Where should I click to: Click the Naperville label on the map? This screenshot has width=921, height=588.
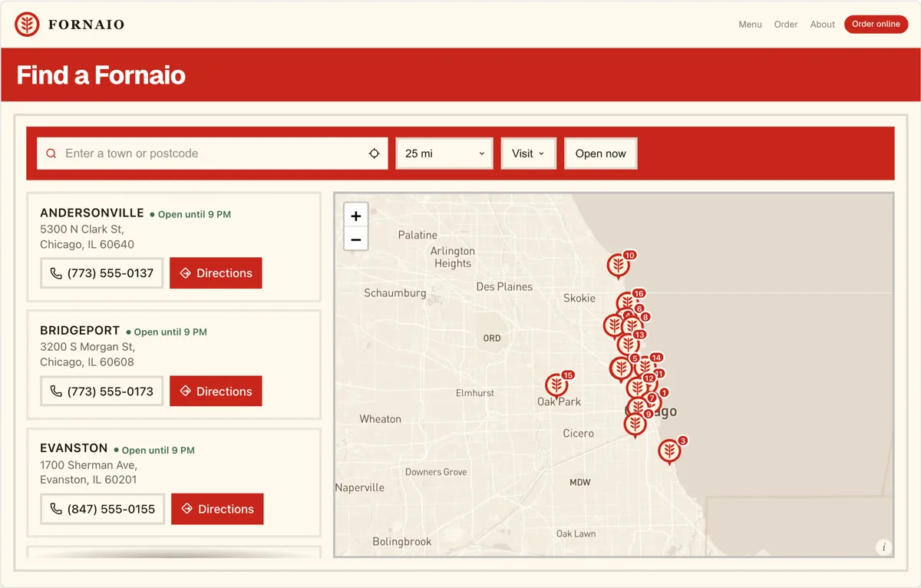(360, 487)
